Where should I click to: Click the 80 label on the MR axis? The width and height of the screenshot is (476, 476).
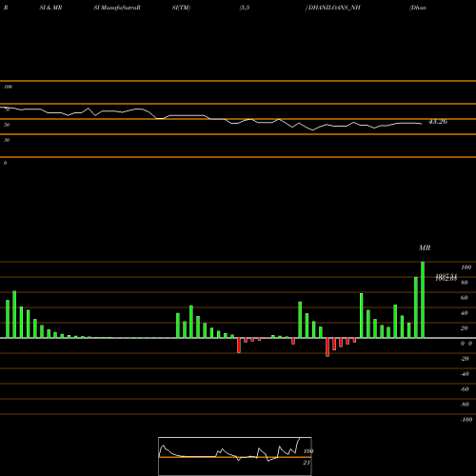(x=465, y=283)
